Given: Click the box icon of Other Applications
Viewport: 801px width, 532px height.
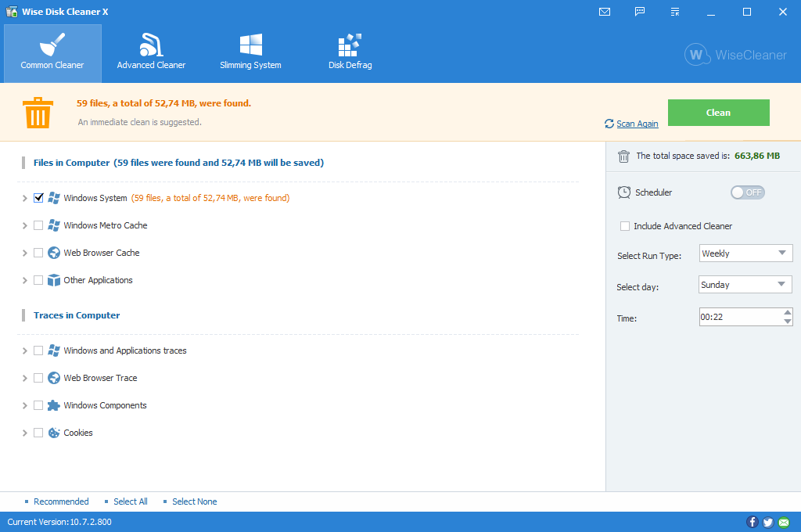Looking at the screenshot, I should [54, 280].
